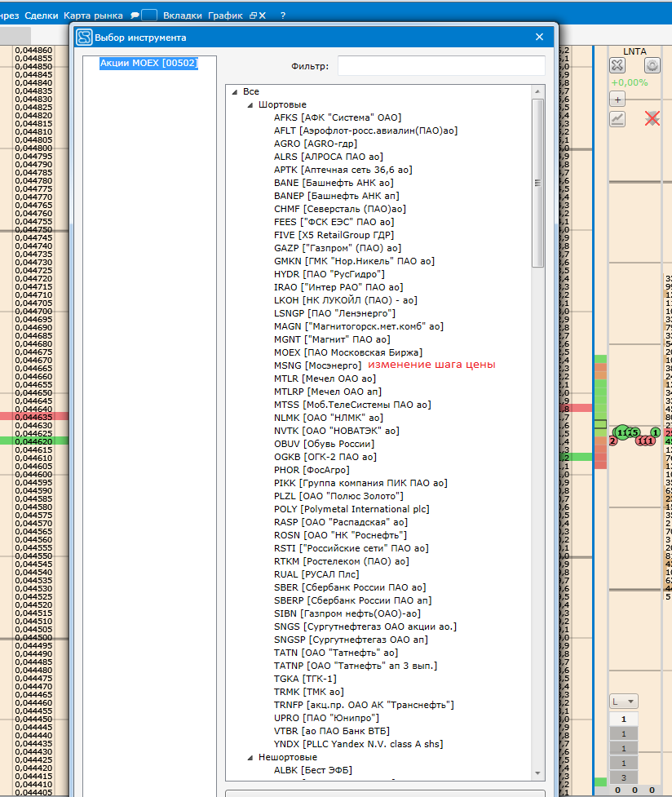Click the settings gear icon in LNTA panel
672x797 pixels.
(652, 65)
